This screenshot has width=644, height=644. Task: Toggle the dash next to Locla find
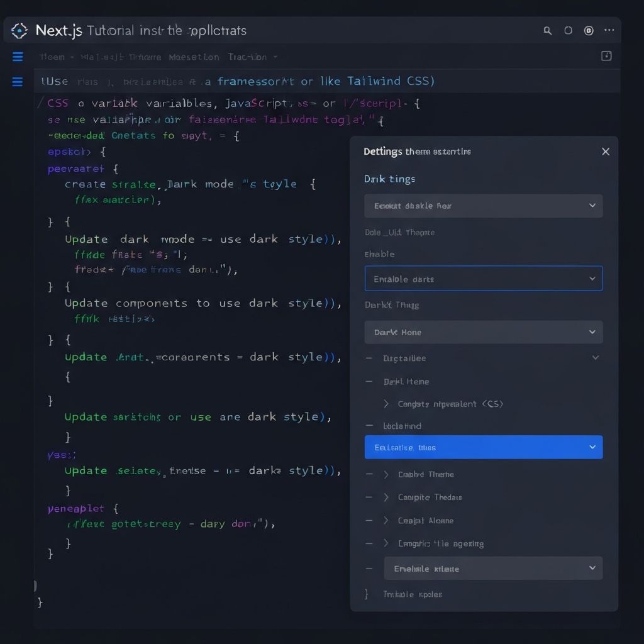tap(370, 426)
